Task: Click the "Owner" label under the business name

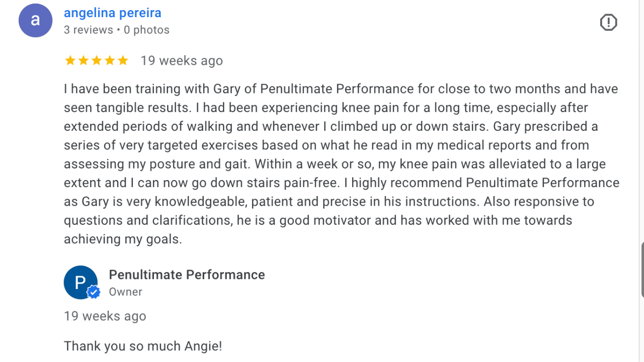Action: point(126,292)
